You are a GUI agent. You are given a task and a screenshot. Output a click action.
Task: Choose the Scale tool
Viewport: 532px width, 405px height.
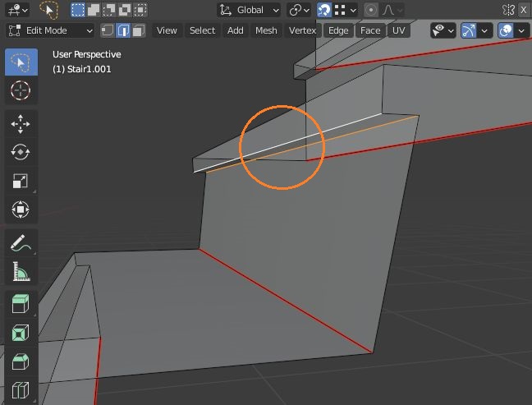pos(21,181)
